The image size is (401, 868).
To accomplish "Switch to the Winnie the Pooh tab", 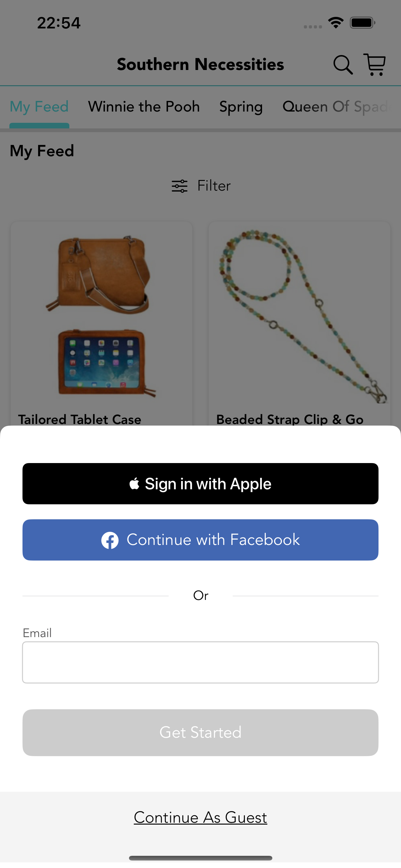I will (144, 107).
